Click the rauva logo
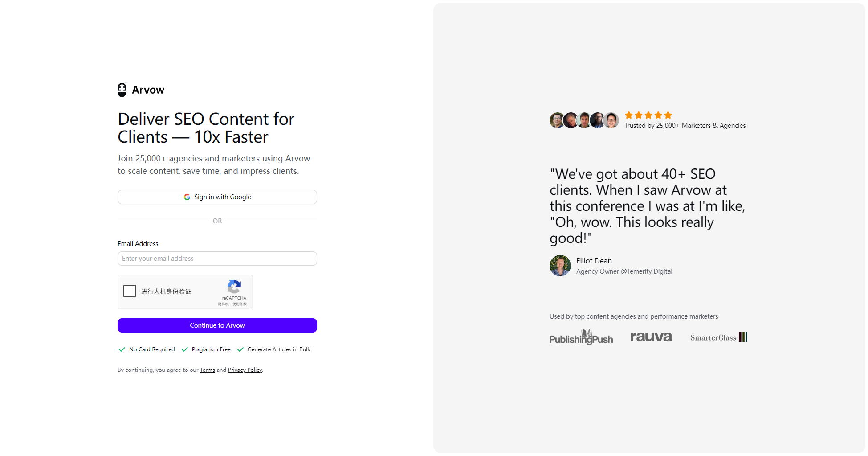 (x=651, y=337)
